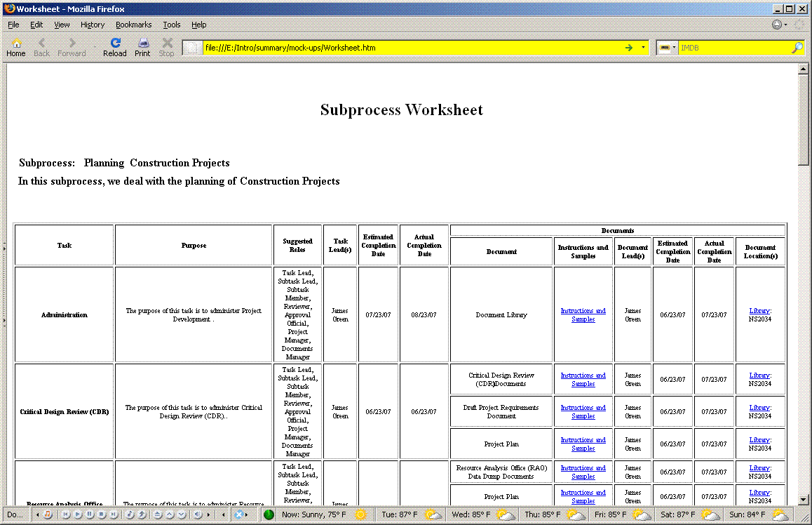Click the green Go arrow in address bar
812x525 pixels.
629,48
